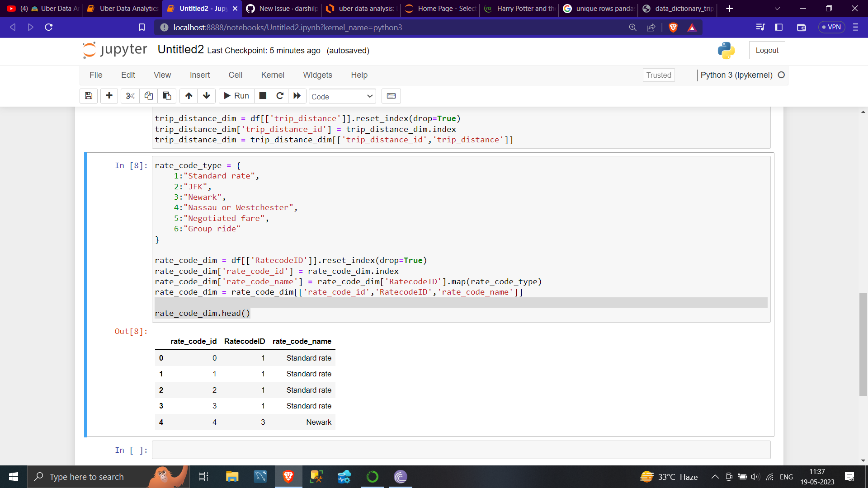Screen dimensions: 868x488
Task: Open the browser tab search chevron
Action: (x=777, y=8)
